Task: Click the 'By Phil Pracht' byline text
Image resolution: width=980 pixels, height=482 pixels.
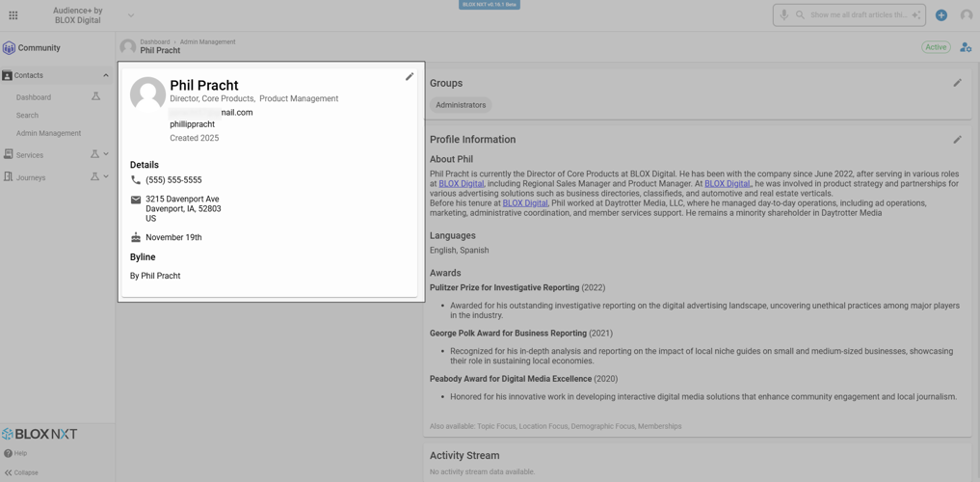Action: [155, 276]
